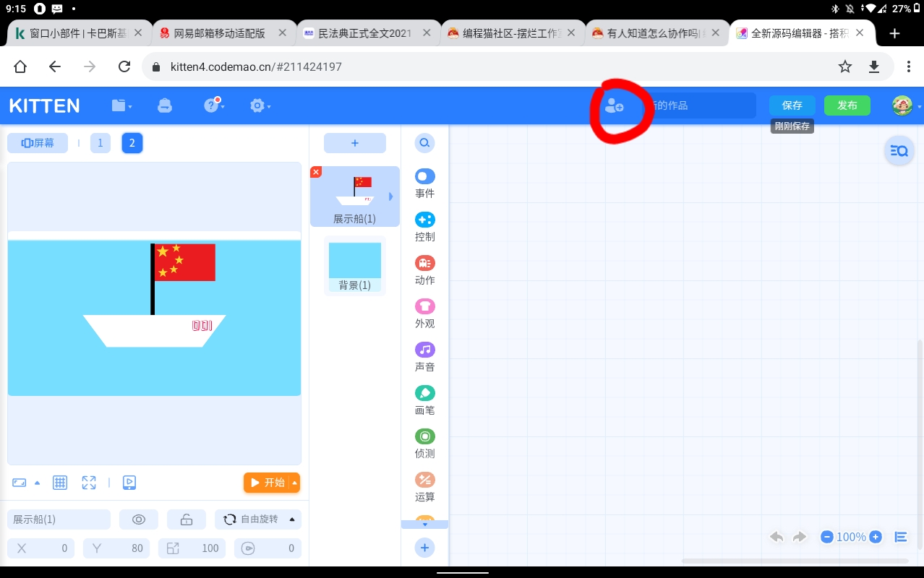Edit the X coordinate field
The image size is (924, 578).
point(41,548)
